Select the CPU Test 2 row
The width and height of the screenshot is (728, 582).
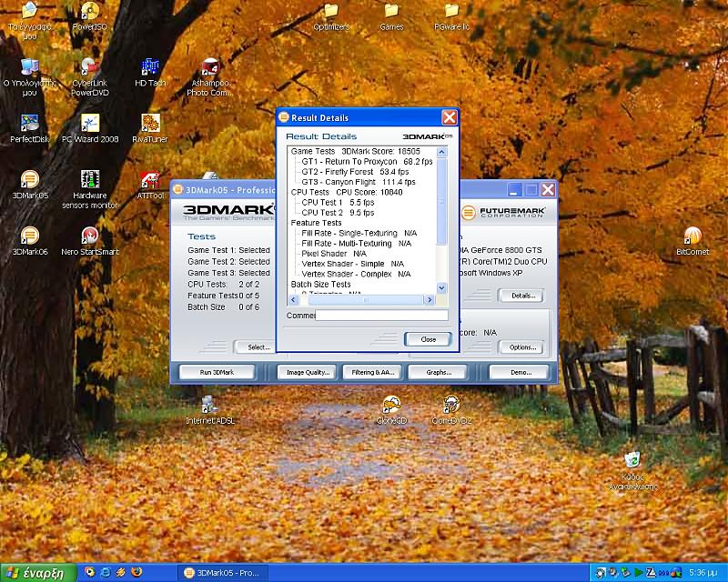pos(338,213)
